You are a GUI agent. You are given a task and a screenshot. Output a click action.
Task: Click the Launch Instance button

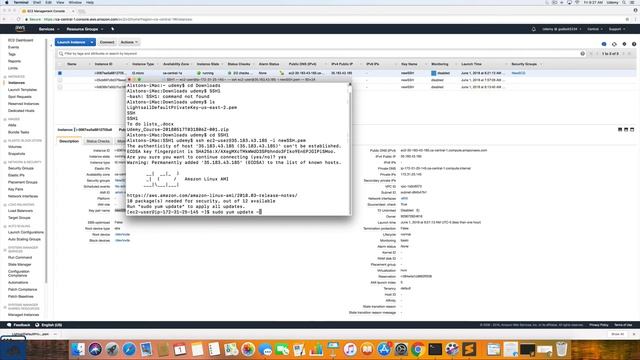pos(71,42)
